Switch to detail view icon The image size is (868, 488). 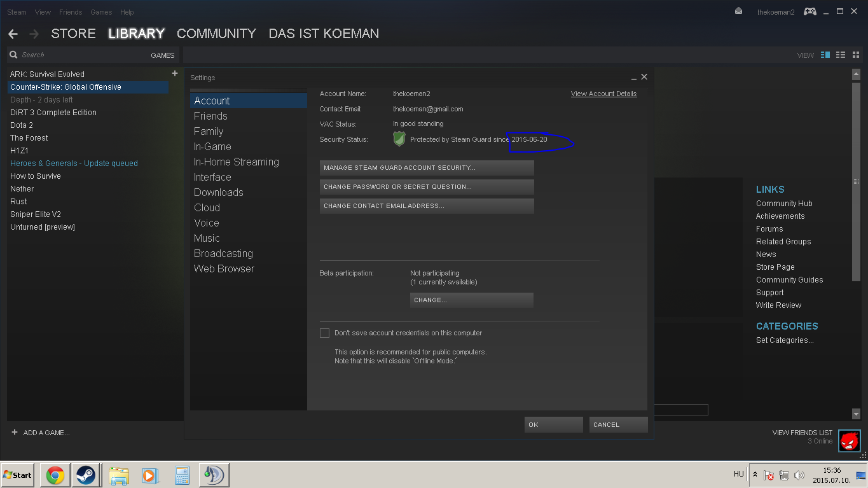tap(825, 55)
